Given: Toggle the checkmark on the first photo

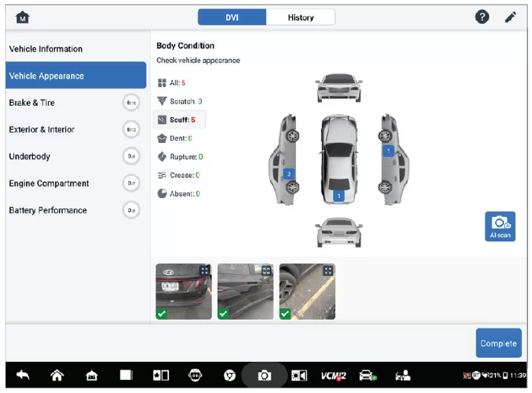Looking at the screenshot, I should [162, 314].
